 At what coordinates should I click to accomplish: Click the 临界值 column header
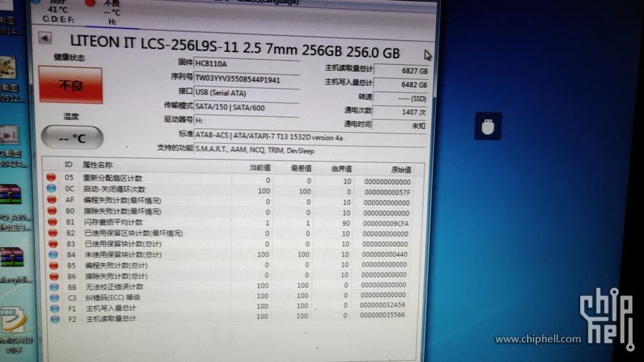point(341,169)
